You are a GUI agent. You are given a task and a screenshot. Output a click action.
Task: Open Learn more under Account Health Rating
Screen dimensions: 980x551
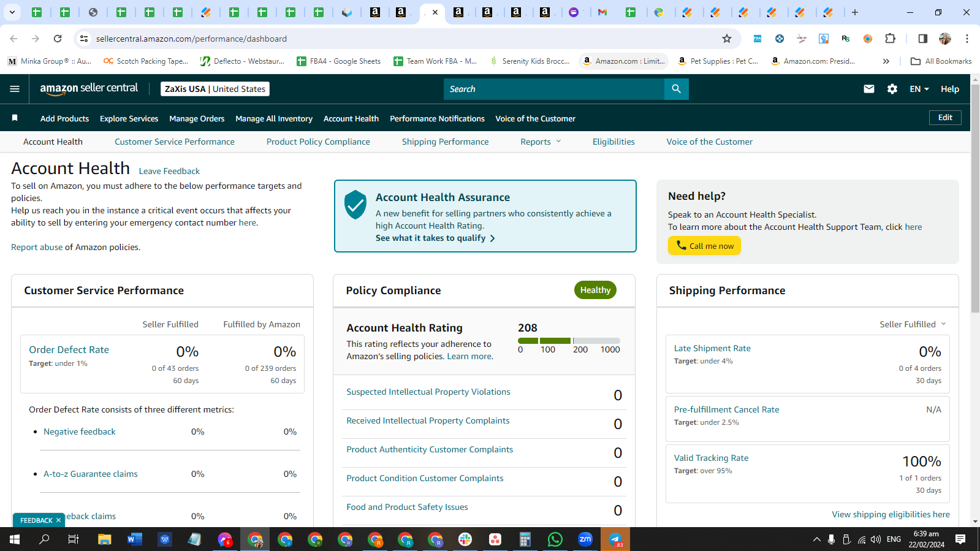[x=469, y=356]
